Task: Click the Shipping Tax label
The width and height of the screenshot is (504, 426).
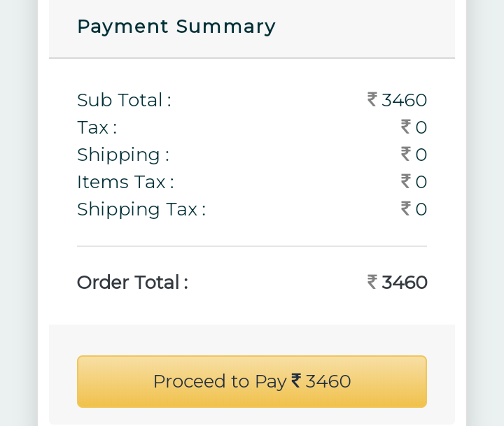Action: tap(141, 209)
